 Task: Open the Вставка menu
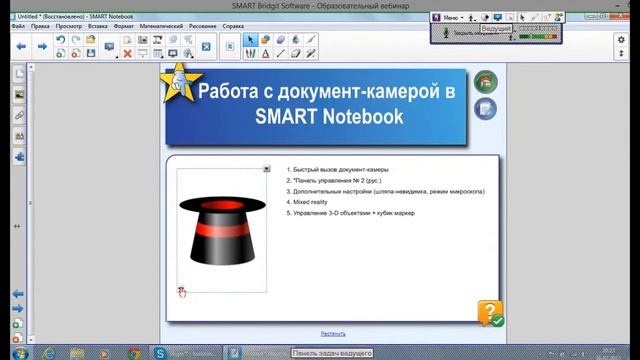pos(98,26)
